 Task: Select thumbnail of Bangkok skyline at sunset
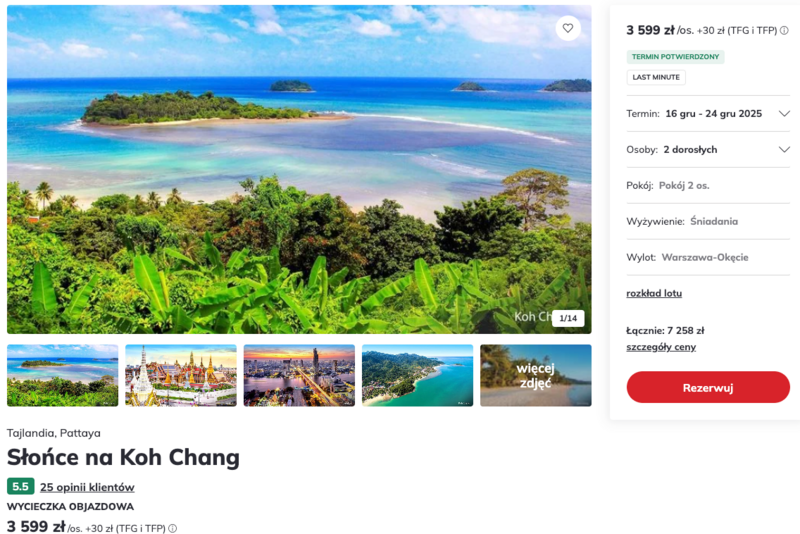pyautogui.click(x=299, y=375)
